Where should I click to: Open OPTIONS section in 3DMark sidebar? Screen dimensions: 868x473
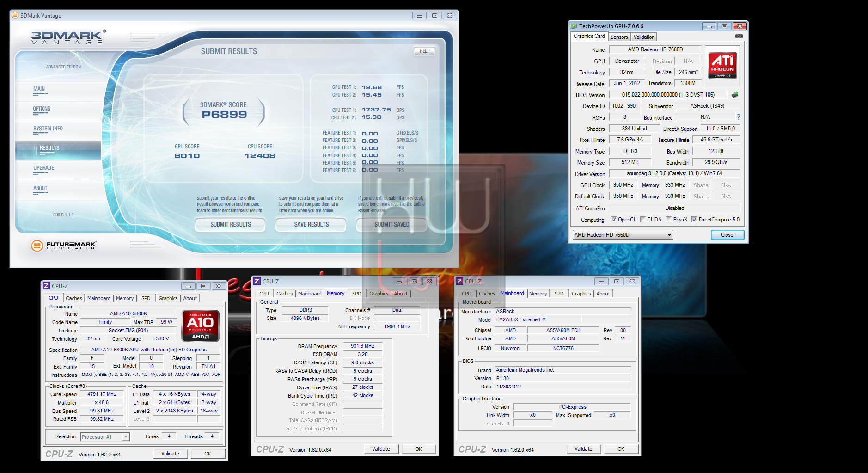[58, 111]
